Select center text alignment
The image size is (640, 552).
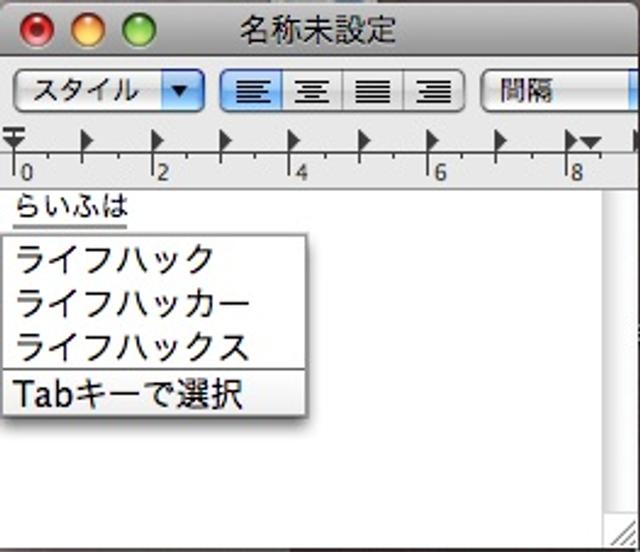[312, 90]
